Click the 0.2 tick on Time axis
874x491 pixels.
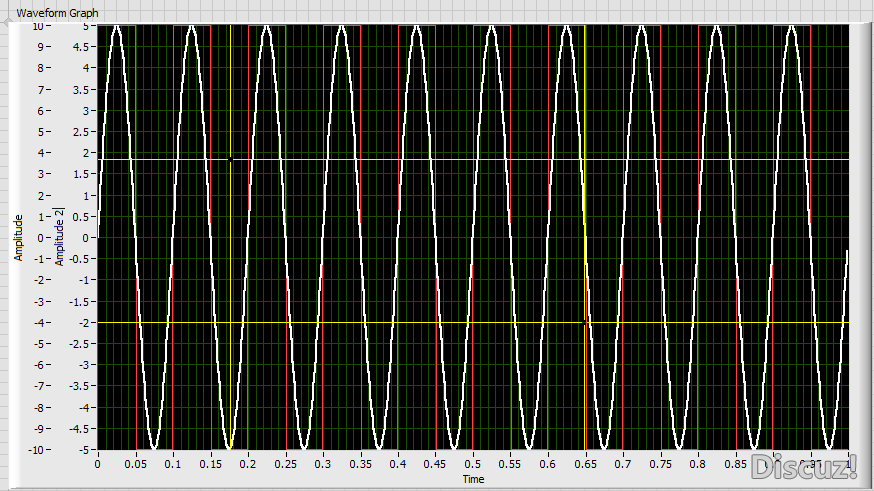coord(247,464)
